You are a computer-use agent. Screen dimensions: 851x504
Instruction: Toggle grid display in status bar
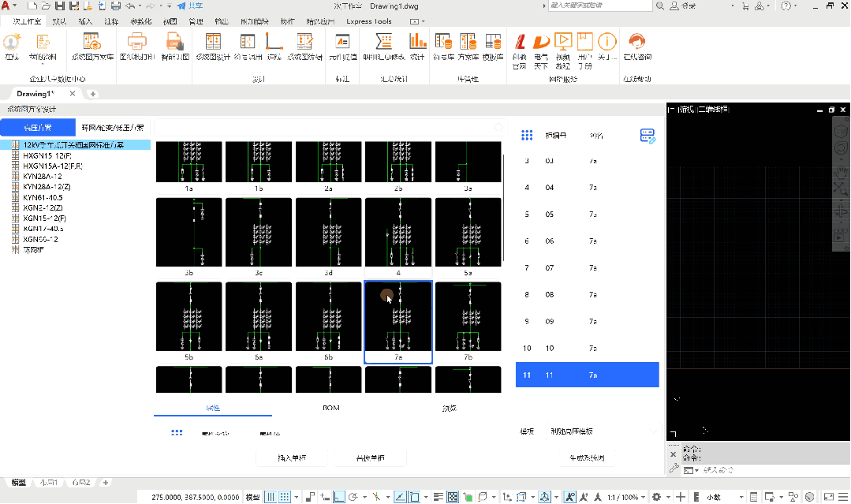tap(271, 497)
